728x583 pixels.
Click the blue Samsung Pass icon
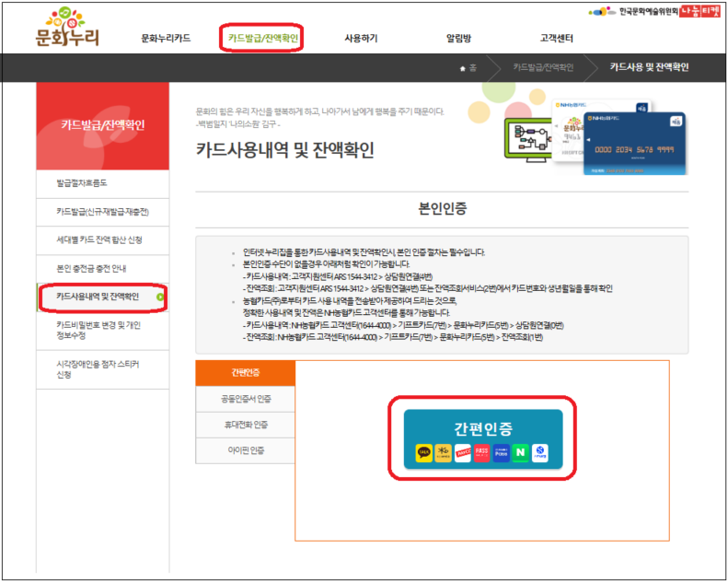pos(501,452)
